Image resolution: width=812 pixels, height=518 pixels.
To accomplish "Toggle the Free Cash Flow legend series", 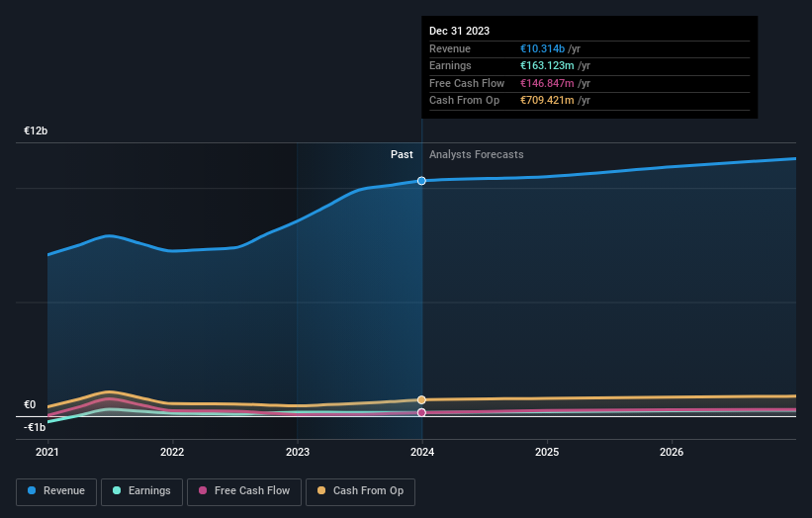I will pyautogui.click(x=244, y=491).
